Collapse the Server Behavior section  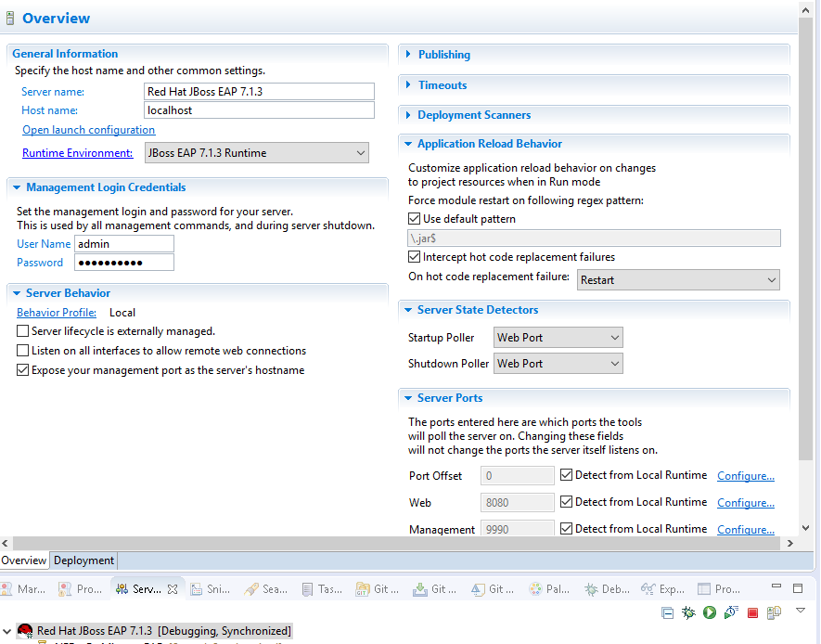17,292
